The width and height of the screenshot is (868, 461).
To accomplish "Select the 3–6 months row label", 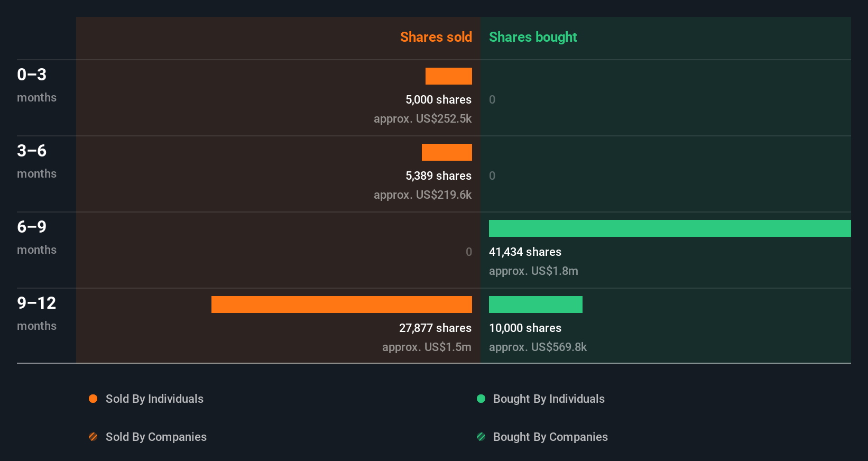I will 36,161.
